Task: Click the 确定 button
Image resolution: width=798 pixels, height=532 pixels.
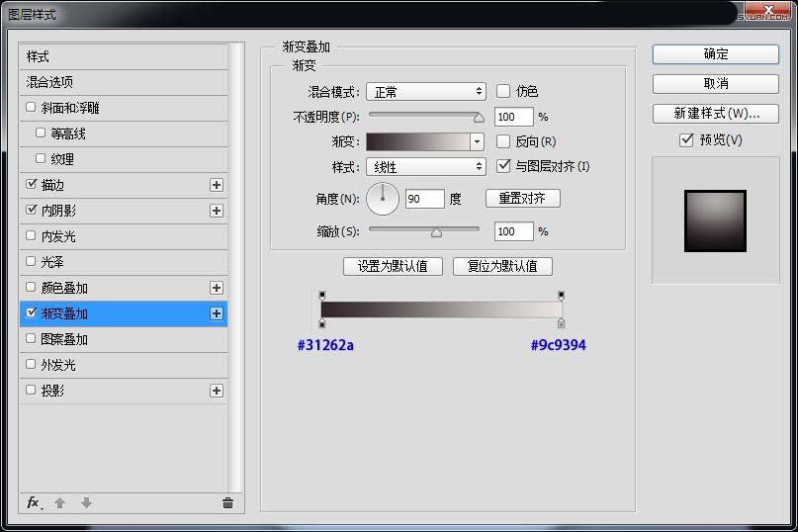Action: click(x=716, y=54)
